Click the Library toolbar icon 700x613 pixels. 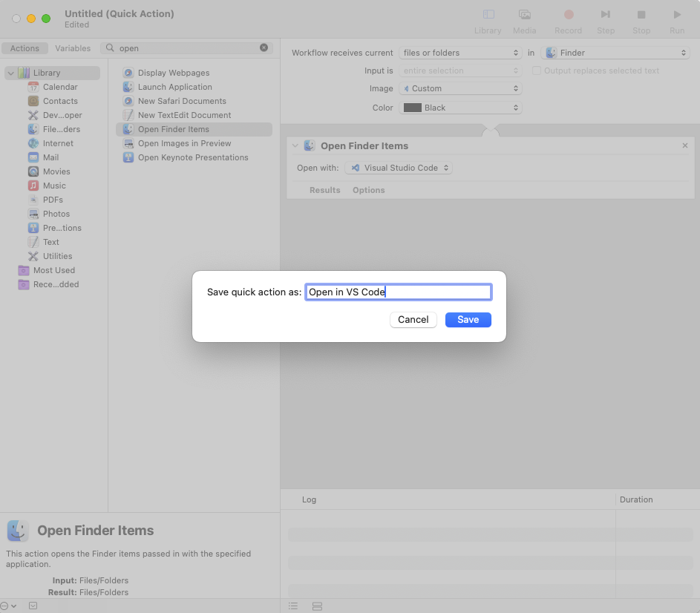coord(488,15)
